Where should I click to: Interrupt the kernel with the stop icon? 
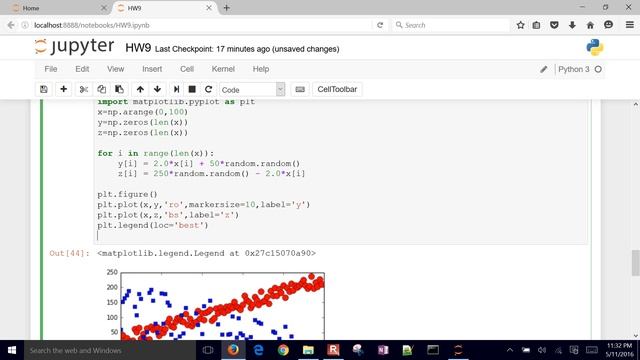click(192, 89)
